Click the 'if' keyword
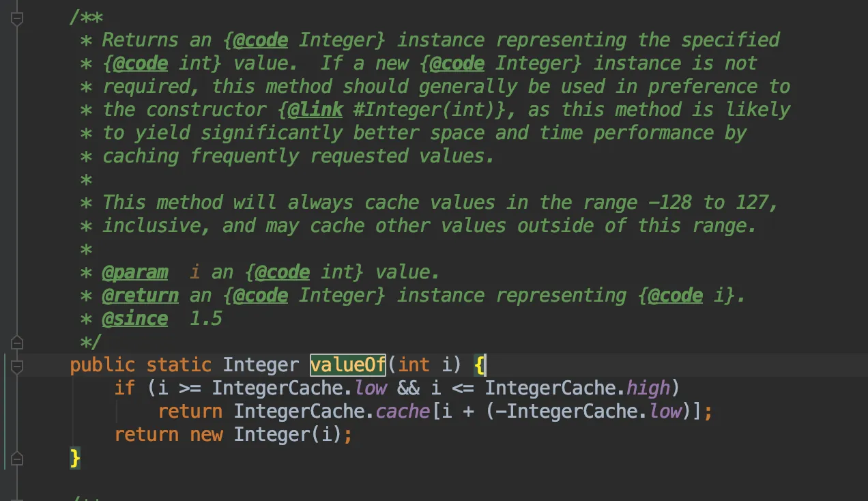This screenshot has height=501, width=868. tap(125, 388)
